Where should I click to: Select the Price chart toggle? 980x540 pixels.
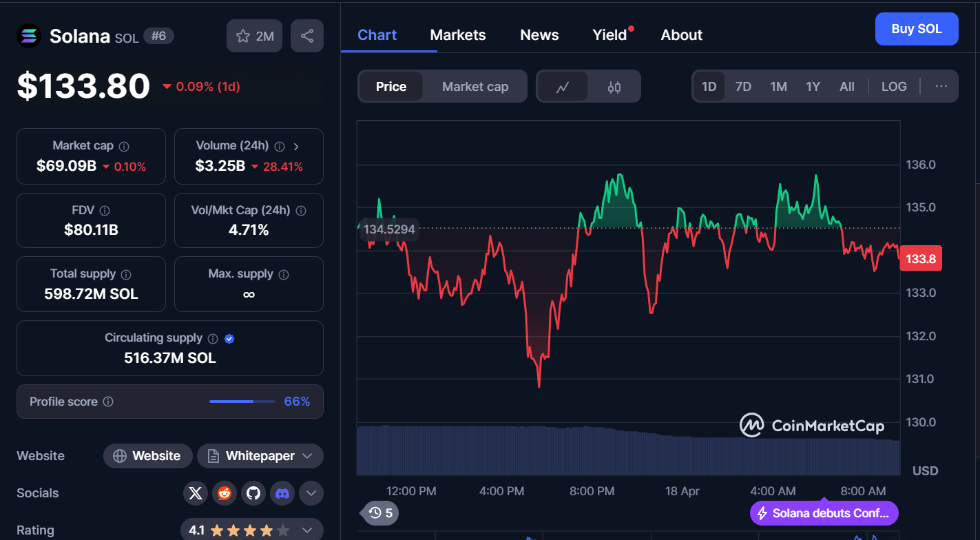click(x=391, y=86)
